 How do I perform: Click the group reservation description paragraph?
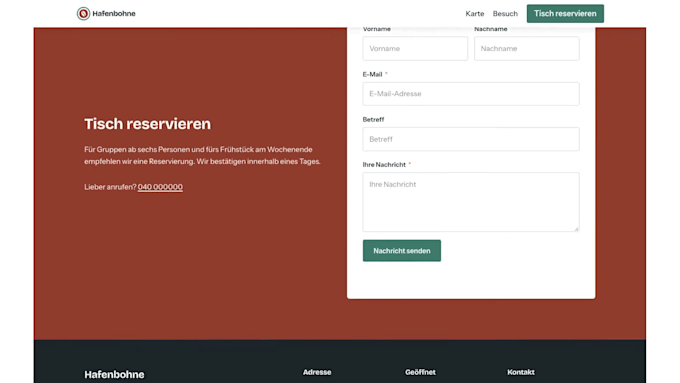tap(202, 155)
